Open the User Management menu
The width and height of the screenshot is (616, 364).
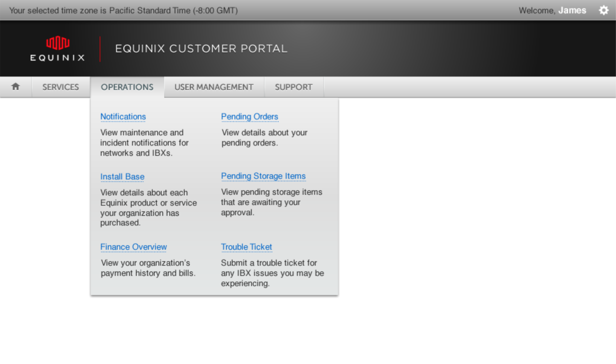point(214,87)
